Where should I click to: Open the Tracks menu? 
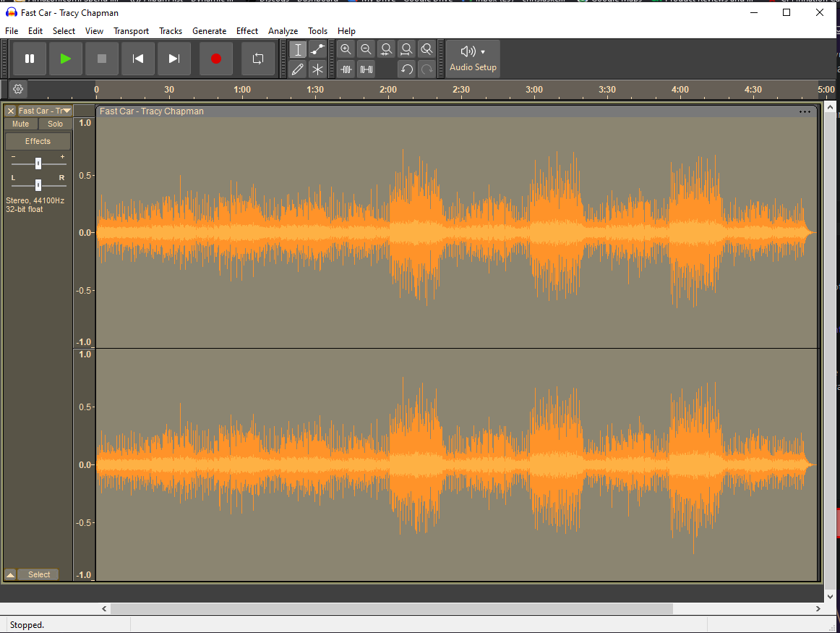pos(171,31)
